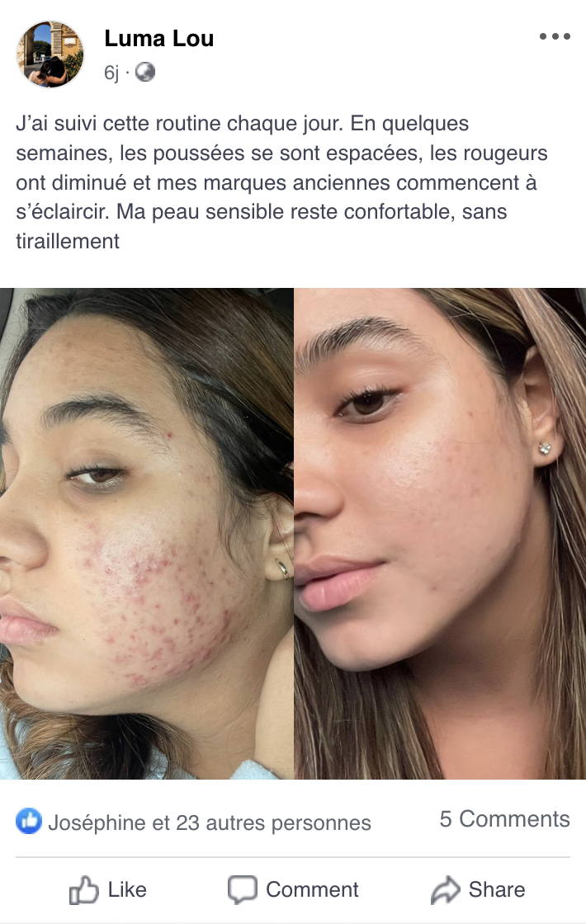Click the diamond stud earring in after photo
The image size is (586, 924).
[546, 449]
